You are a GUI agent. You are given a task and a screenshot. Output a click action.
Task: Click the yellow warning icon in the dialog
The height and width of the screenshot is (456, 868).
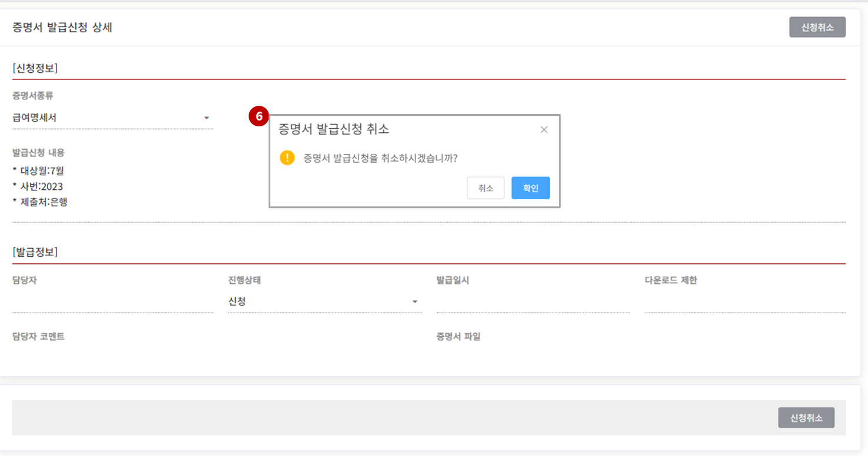(x=287, y=157)
